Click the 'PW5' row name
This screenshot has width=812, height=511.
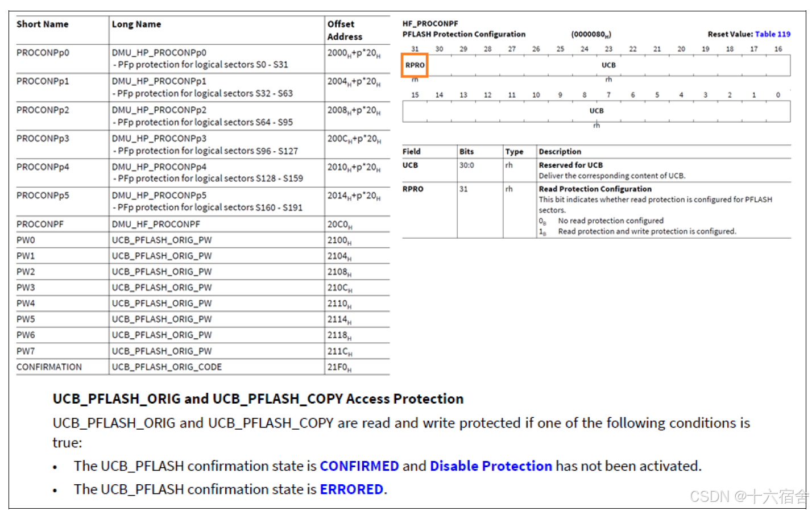tap(26, 319)
